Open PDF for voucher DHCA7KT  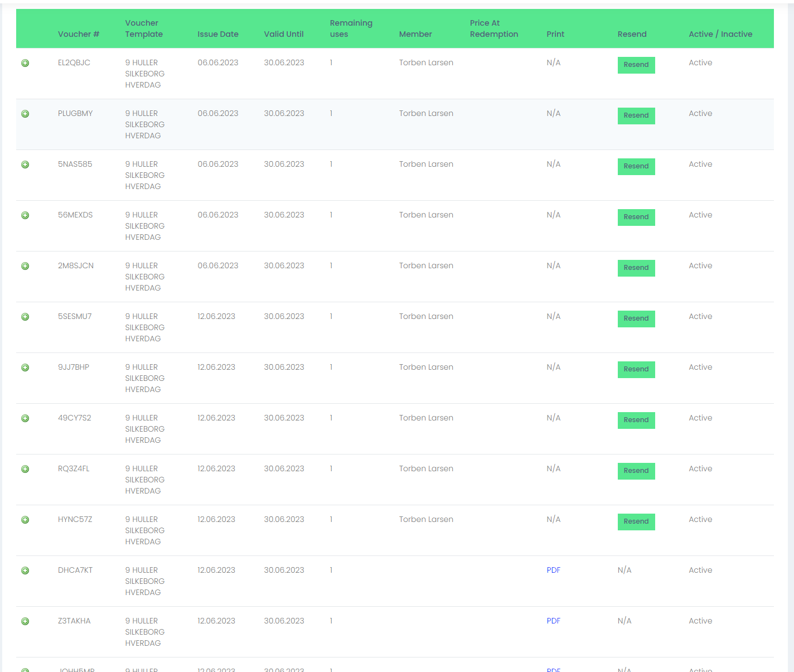(554, 570)
